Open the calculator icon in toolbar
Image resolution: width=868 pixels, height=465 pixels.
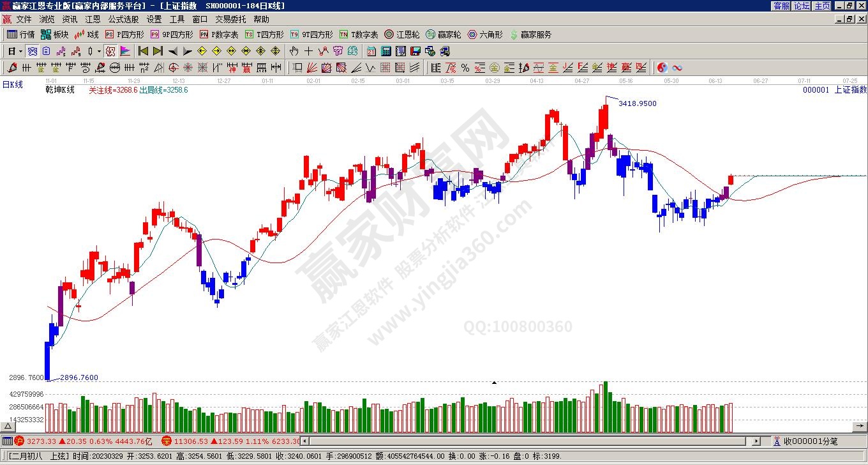(x=386, y=51)
